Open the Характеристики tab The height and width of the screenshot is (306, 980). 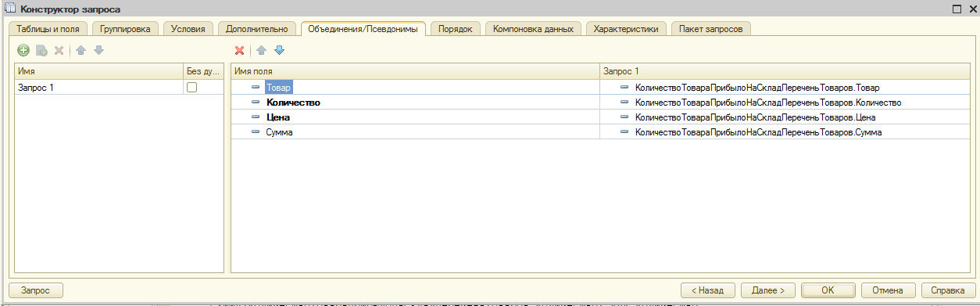point(626,29)
